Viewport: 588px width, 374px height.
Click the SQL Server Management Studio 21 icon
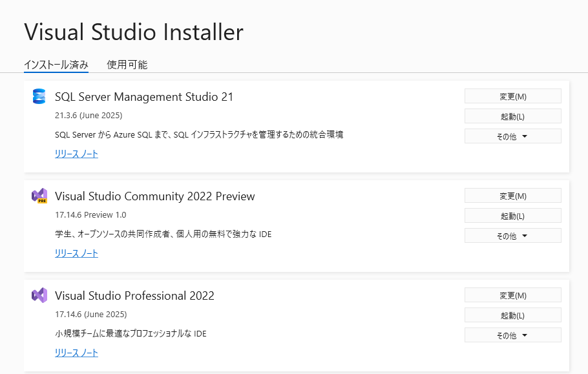[39, 96]
